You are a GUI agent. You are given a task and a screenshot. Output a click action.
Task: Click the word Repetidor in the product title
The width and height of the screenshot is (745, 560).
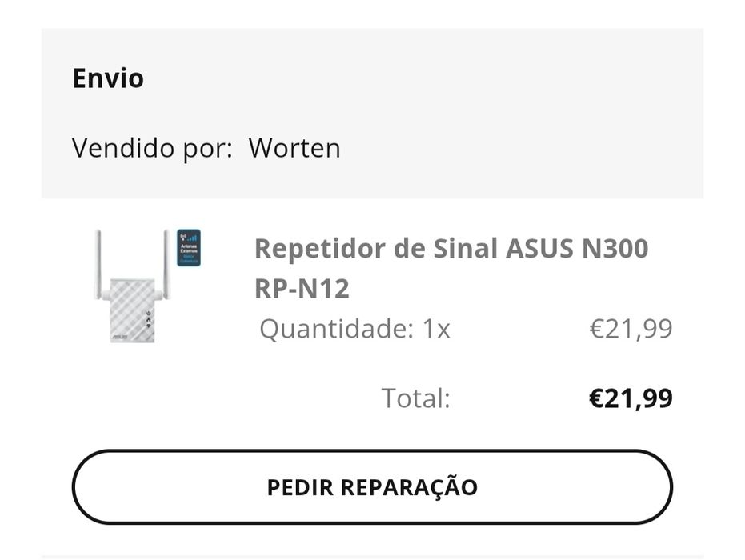pos(318,249)
